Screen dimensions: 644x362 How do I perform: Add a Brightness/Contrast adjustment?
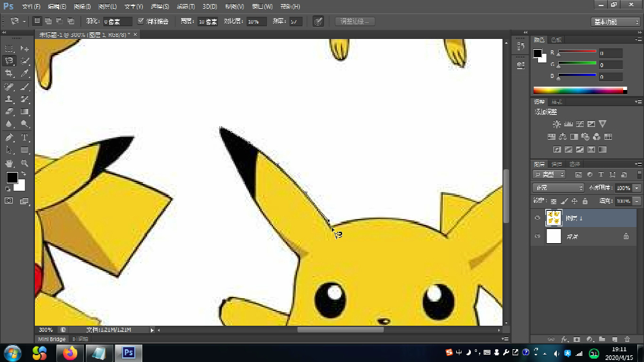556,124
